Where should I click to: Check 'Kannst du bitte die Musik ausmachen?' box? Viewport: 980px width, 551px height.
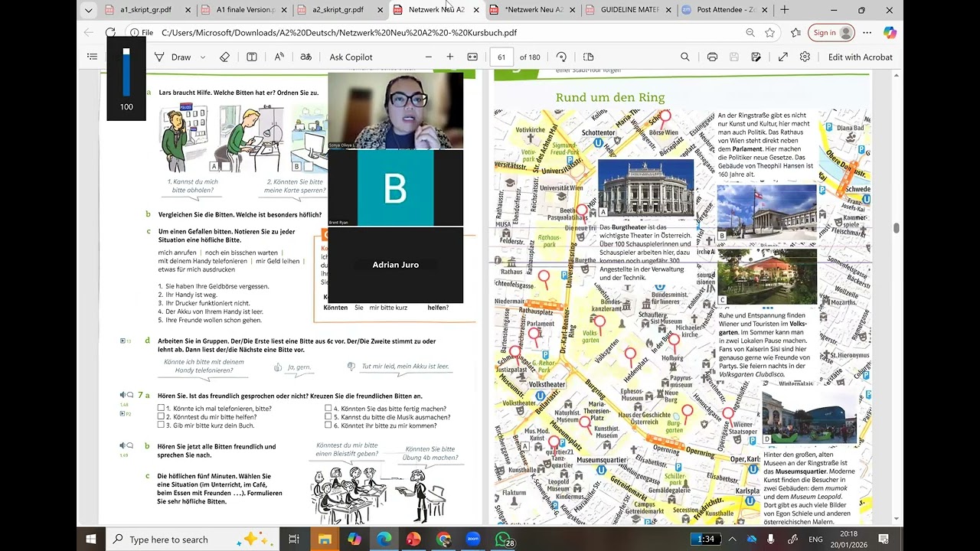[328, 417]
